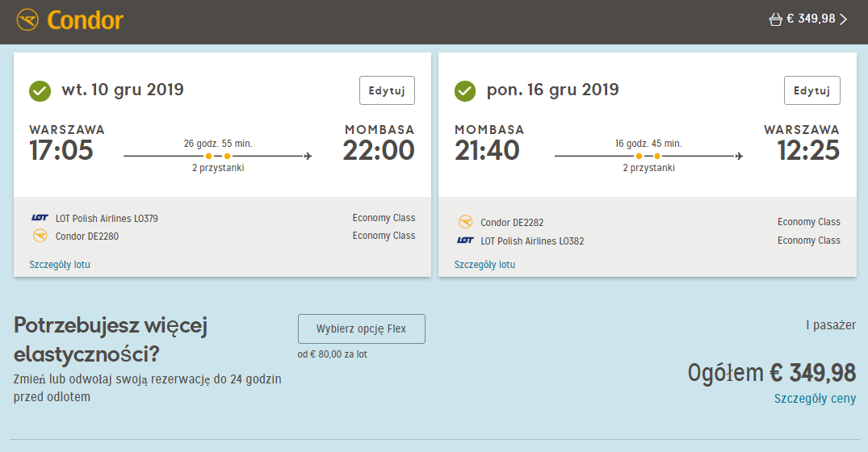Click green checkmark beside pon. 16 gru 2019

[x=465, y=90]
